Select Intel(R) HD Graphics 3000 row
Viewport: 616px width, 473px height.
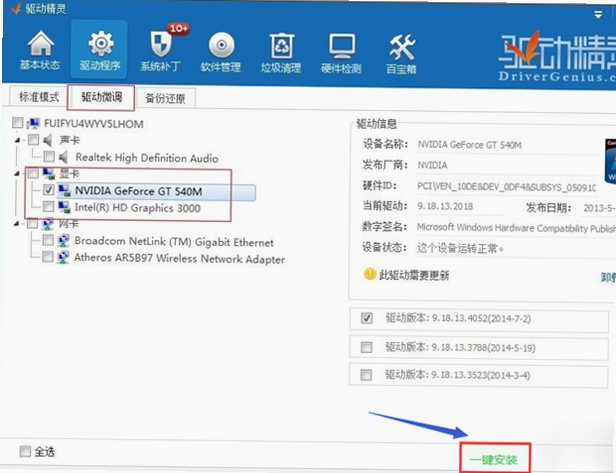[138, 207]
